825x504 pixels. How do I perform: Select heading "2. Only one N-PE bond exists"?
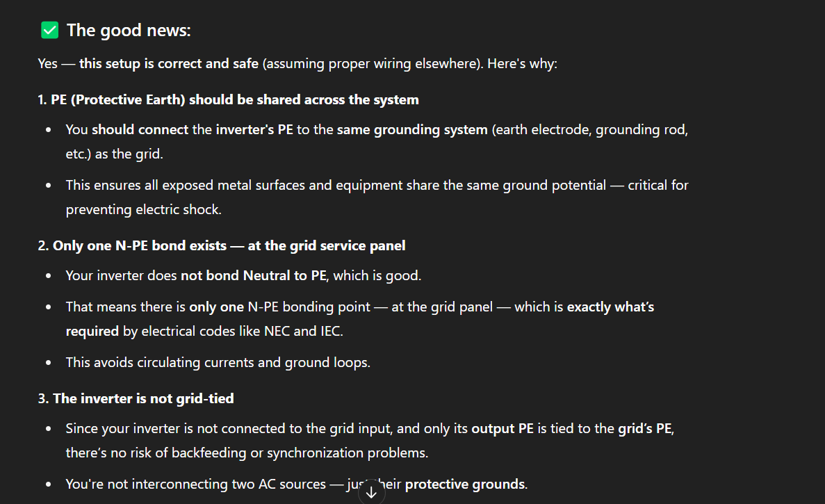point(222,245)
